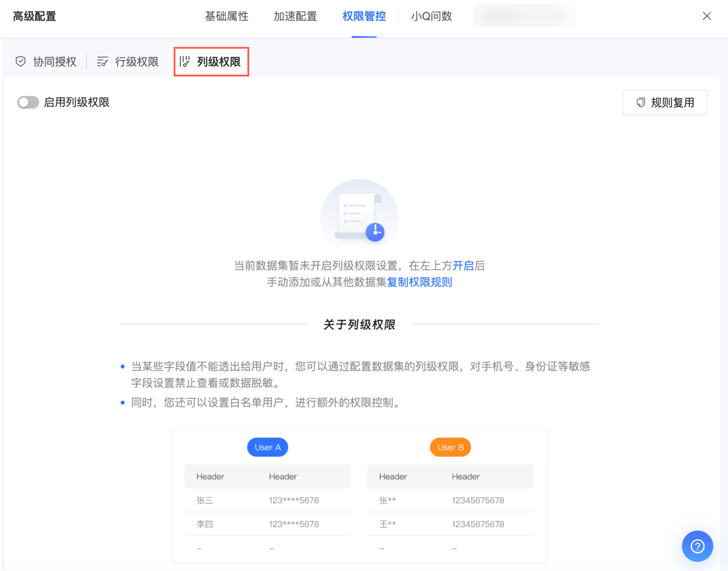Click the 开启 link in the empty-state message
Screen dimensions: 728x571
click(x=463, y=266)
